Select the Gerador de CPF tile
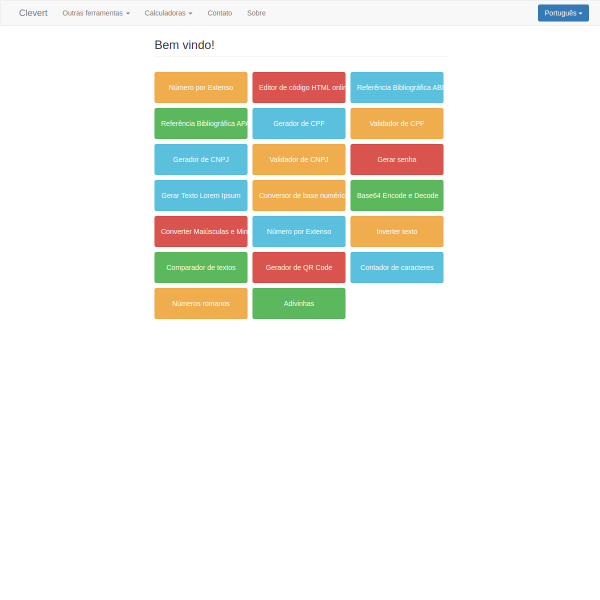This screenshot has height=600, width=600. 299,124
